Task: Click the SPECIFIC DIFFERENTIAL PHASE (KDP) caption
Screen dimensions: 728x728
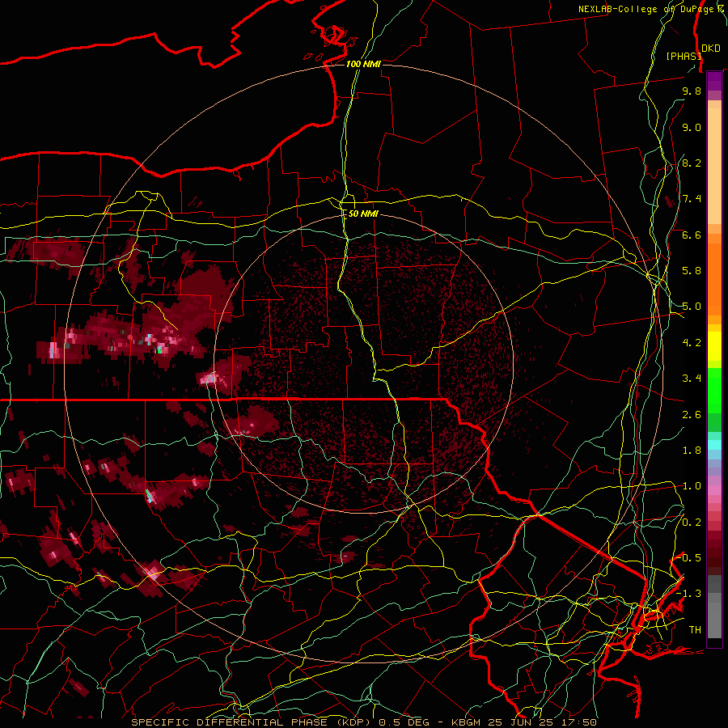Action: (x=253, y=722)
